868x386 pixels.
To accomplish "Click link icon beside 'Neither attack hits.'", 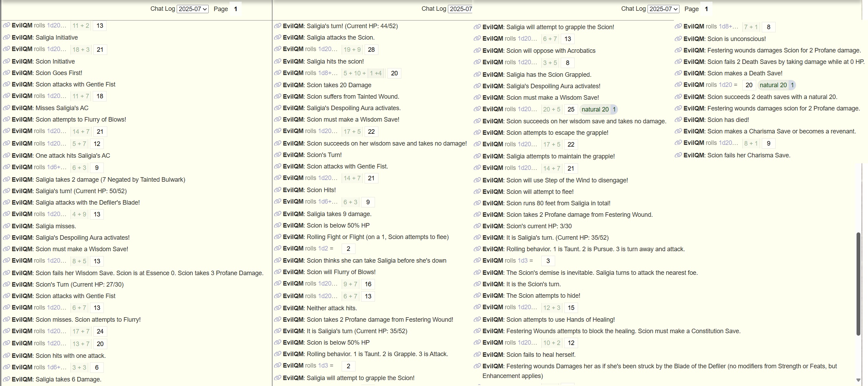I will pos(277,308).
